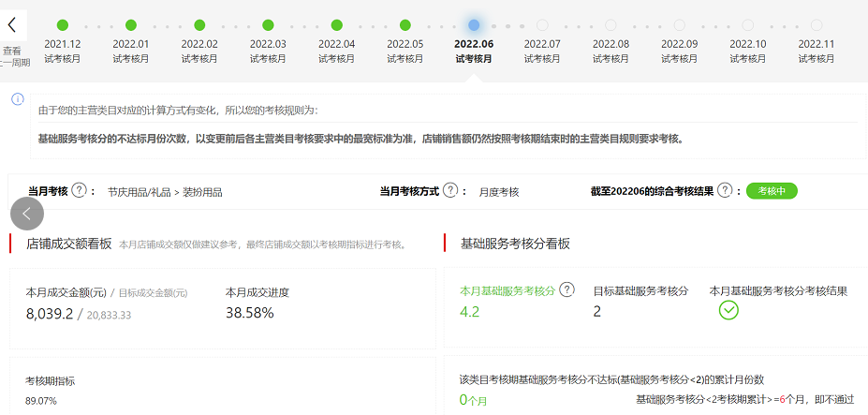This screenshot has height=415, width=868.
Task: Click the 本月成交进度 label
Action: 257,292
